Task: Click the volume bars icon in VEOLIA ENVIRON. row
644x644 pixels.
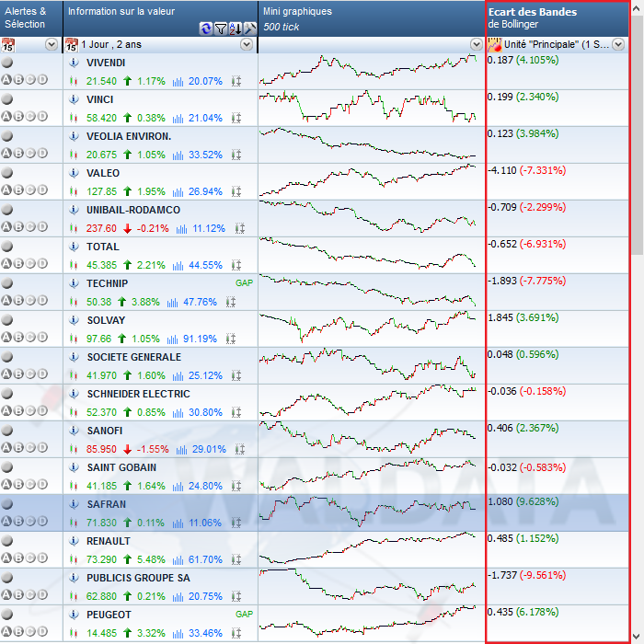Action: tap(178, 155)
